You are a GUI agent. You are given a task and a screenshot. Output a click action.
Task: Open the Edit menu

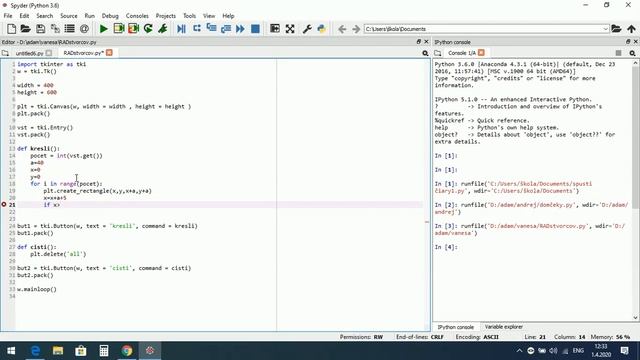(x=24, y=16)
